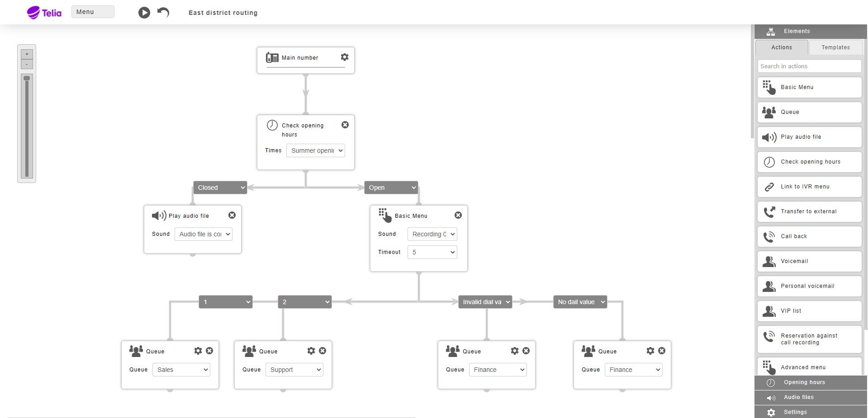Click the undo arrow icon

tap(163, 12)
